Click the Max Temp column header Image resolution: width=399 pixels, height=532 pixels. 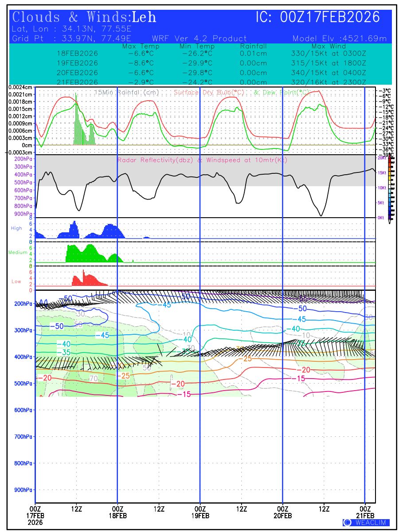click(x=141, y=46)
